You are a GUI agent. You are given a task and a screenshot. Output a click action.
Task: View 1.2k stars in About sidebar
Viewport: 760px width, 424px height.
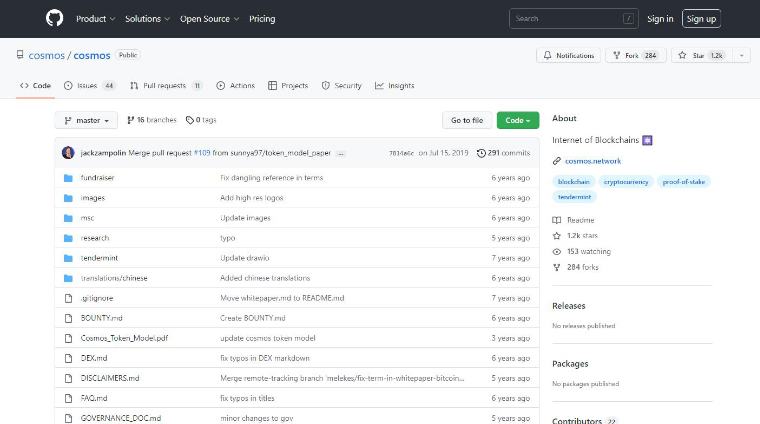click(x=575, y=236)
